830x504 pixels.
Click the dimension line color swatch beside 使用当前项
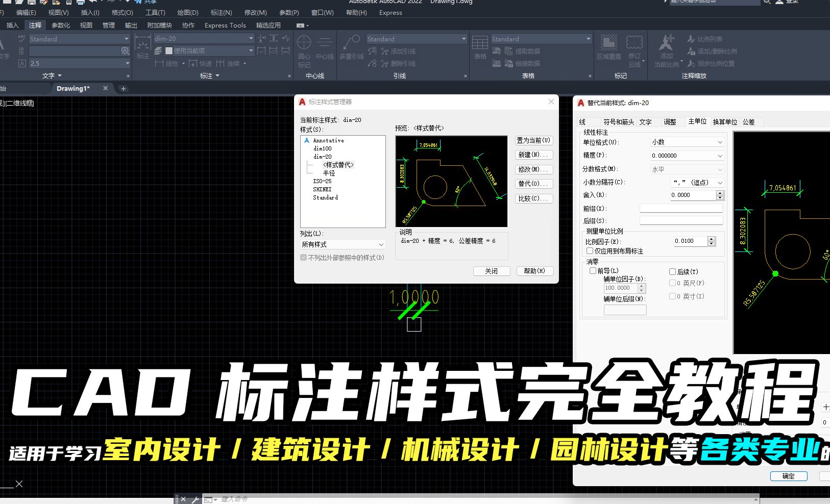click(168, 50)
